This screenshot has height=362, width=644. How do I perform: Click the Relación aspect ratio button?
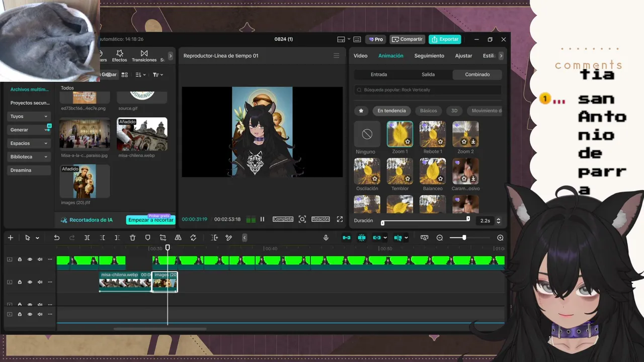(320, 219)
